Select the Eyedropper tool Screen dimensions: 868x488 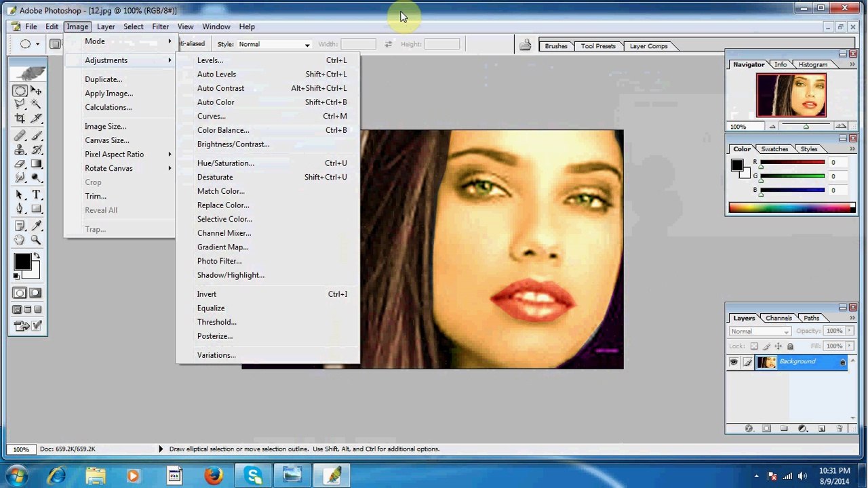tap(36, 226)
